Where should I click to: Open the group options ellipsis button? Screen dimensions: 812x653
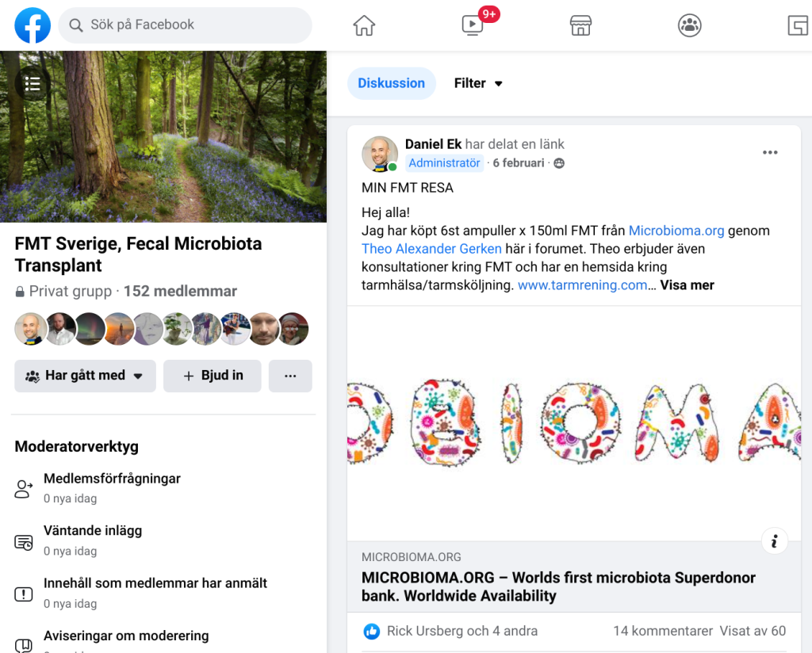click(290, 376)
